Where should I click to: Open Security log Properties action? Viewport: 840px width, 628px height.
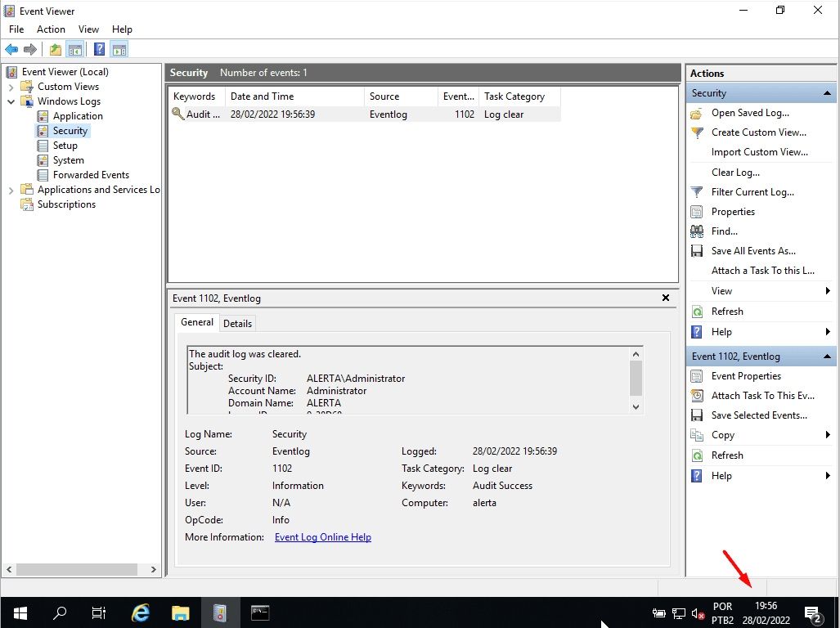click(733, 212)
